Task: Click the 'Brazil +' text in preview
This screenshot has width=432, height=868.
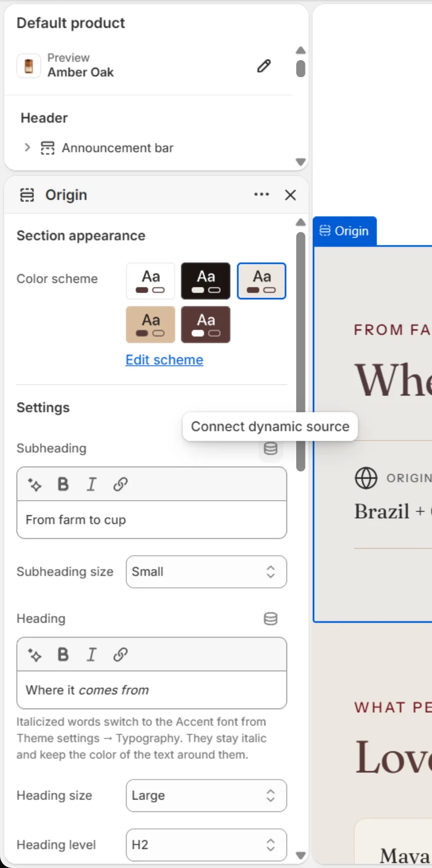Action: tap(390, 511)
